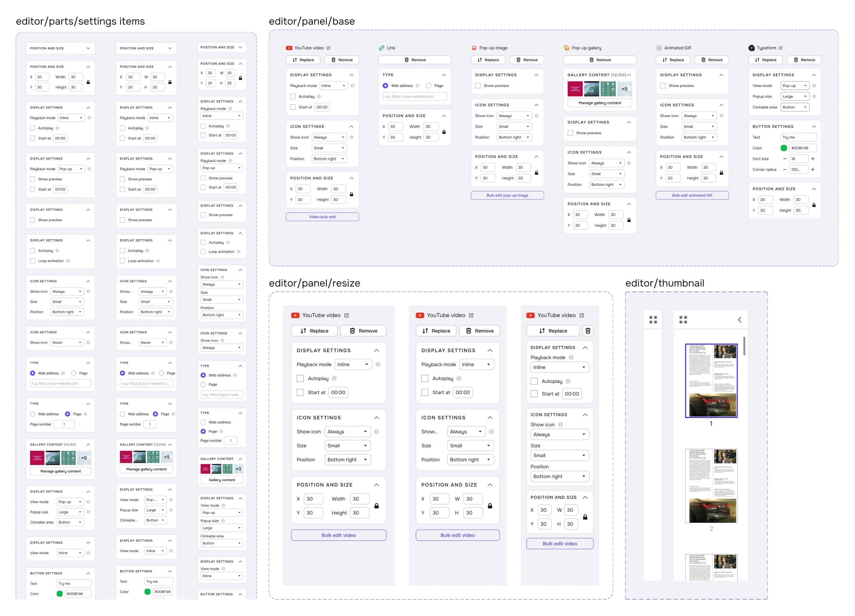Click Manage gallery content in the Pop-up gallery panel
Screen dimensions: 855x616
[600, 103]
